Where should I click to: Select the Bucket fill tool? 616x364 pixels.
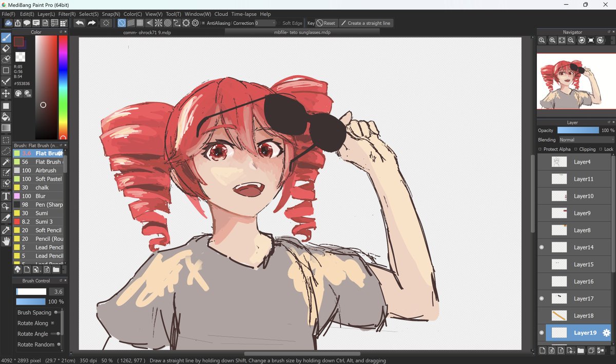point(6,117)
